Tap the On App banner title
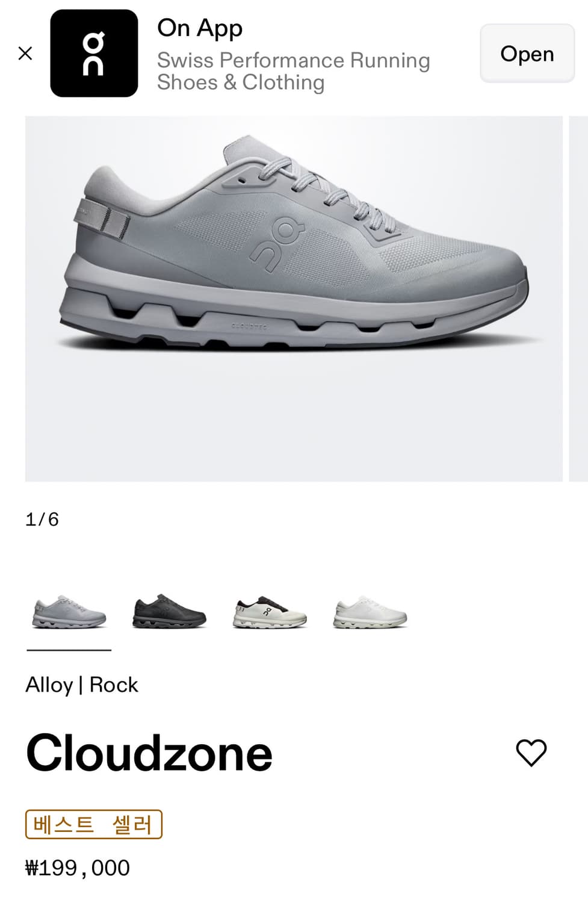Viewport: 588px width, 903px height. (x=200, y=28)
